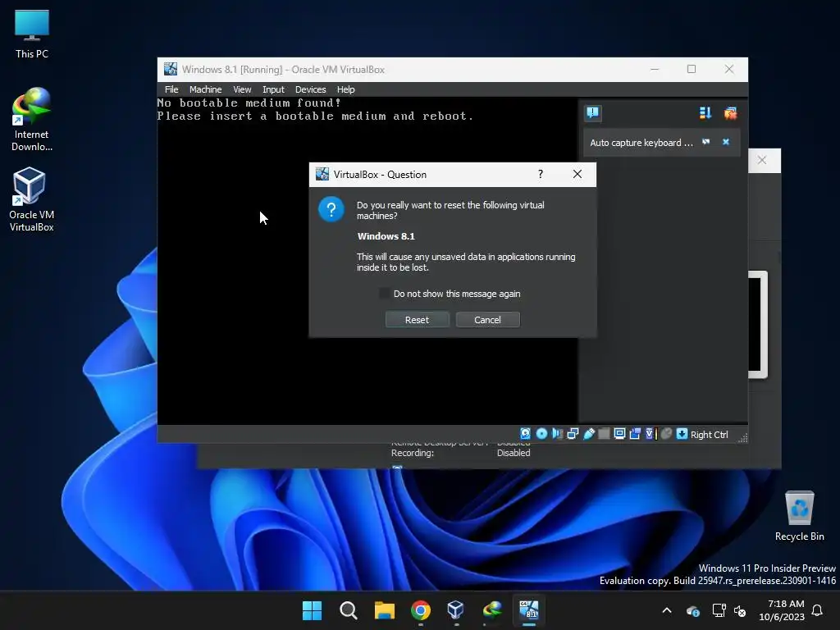Click the audio status bar icon

coord(557,434)
